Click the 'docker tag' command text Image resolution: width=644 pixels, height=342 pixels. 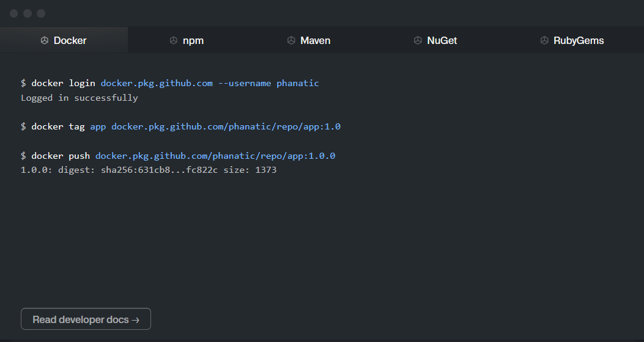[58, 126]
